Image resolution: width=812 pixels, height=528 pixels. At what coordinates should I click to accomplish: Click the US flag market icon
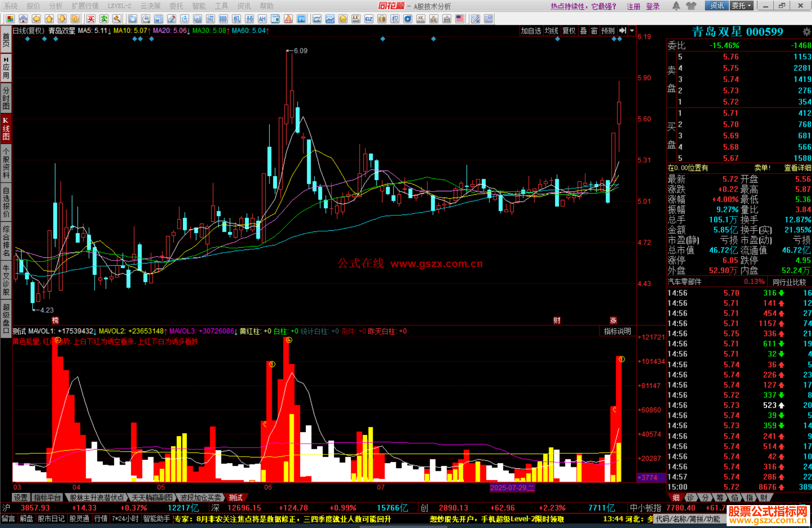(x=459, y=19)
